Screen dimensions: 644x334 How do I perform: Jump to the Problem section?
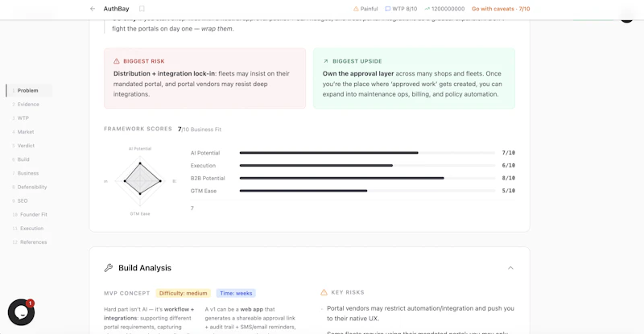29,90
